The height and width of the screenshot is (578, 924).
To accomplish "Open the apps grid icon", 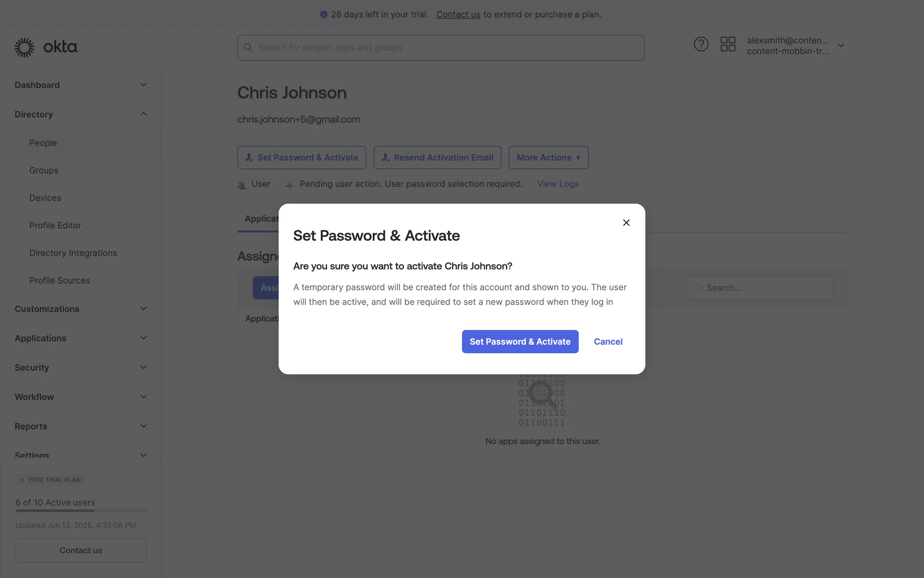I will tap(728, 45).
